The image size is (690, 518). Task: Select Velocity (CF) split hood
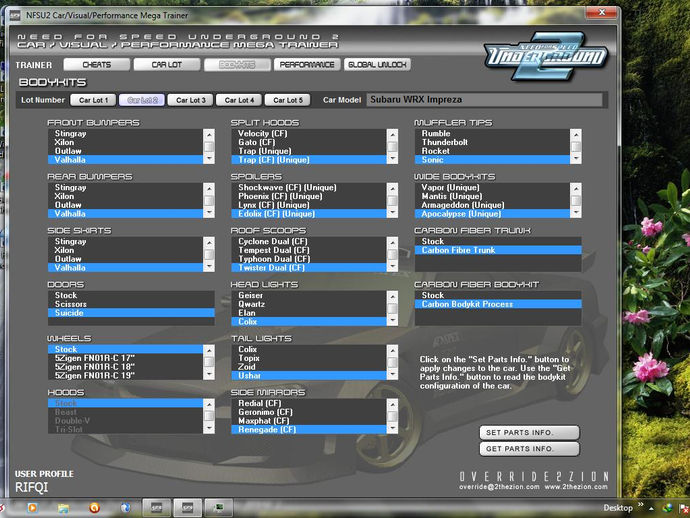coord(309,133)
